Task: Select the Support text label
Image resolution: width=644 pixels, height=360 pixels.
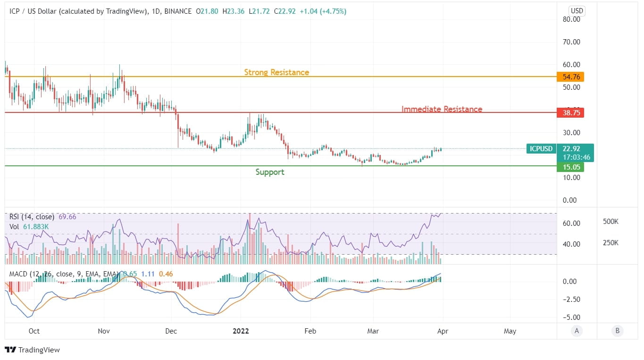Action: [x=270, y=172]
